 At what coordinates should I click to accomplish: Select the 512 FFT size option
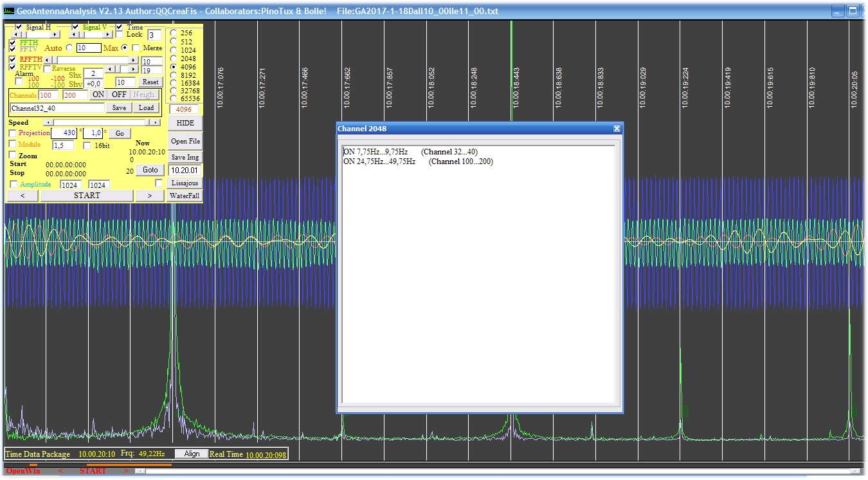pos(174,41)
